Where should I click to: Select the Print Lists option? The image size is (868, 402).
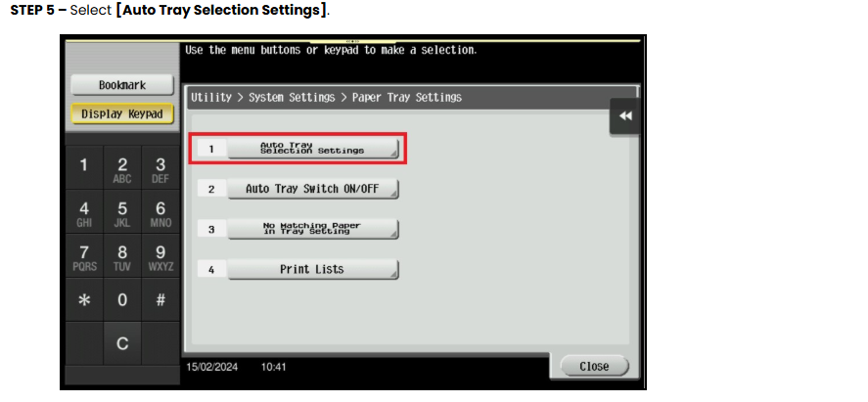[x=313, y=269]
